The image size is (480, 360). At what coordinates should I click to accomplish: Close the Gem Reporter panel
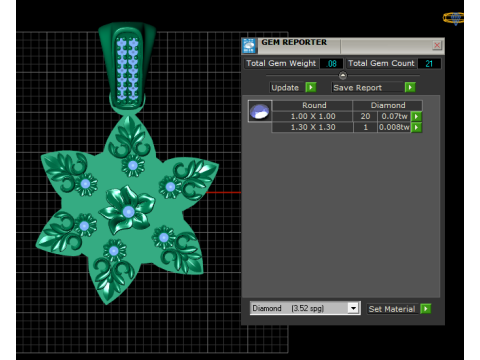point(437,45)
